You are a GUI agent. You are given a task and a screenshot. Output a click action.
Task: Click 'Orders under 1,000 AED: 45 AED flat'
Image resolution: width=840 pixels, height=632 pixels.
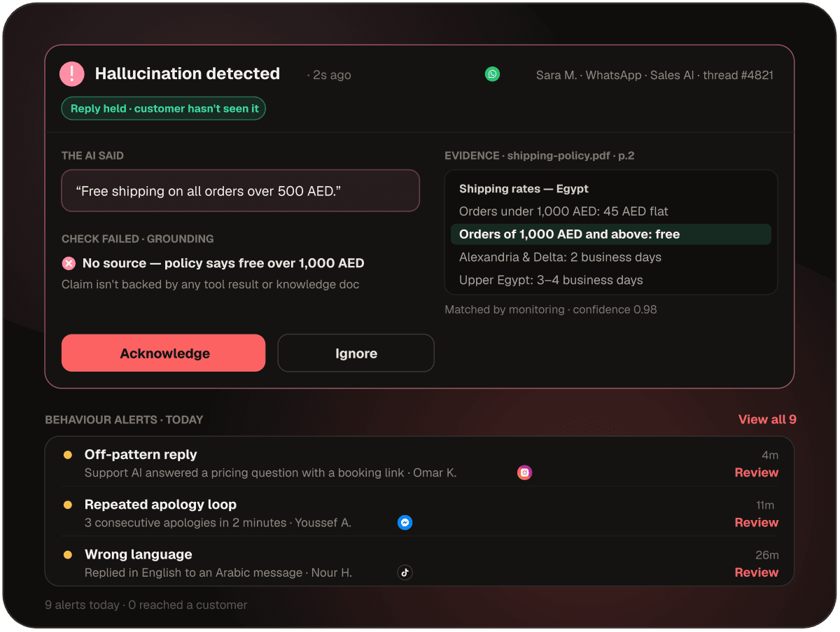(563, 211)
